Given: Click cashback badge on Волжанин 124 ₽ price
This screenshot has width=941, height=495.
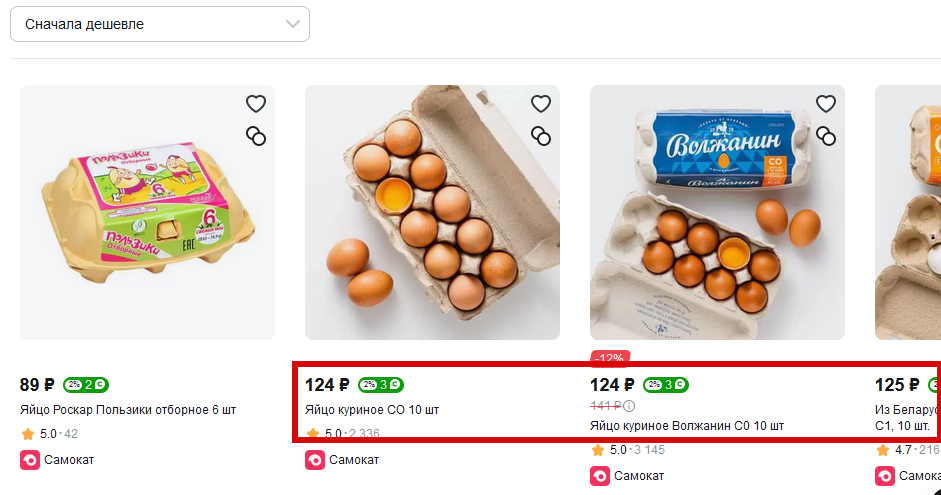Looking at the screenshot, I should coord(667,385).
